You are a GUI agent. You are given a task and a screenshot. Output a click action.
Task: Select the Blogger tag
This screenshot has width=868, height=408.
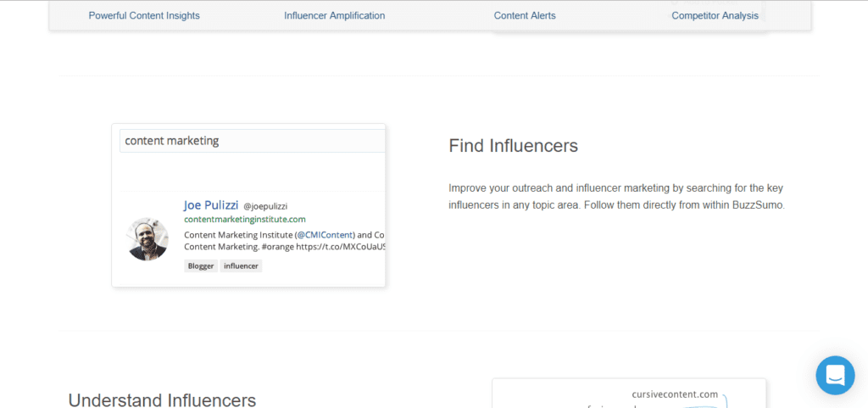(200, 266)
